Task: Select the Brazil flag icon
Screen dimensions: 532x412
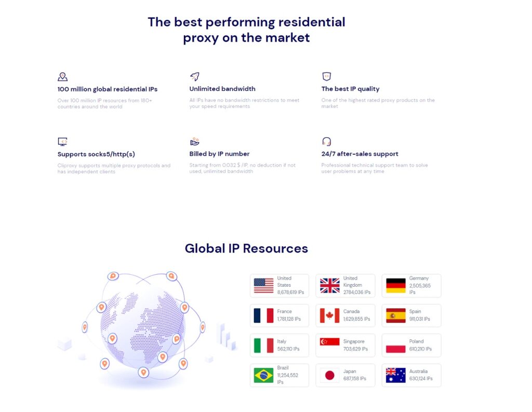Action: click(x=263, y=375)
